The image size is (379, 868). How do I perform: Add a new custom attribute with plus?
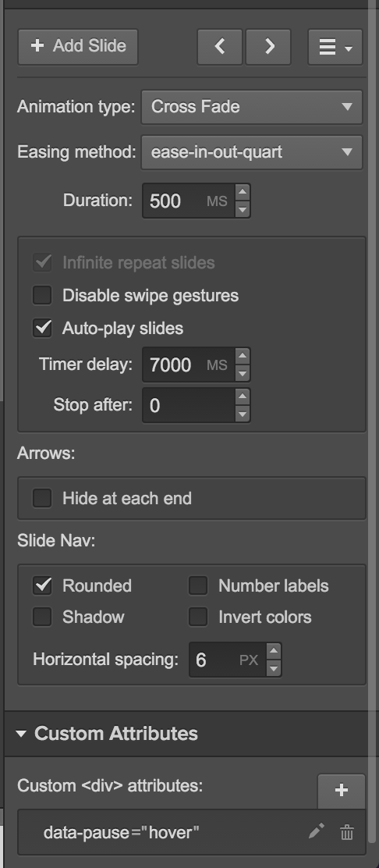[342, 791]
